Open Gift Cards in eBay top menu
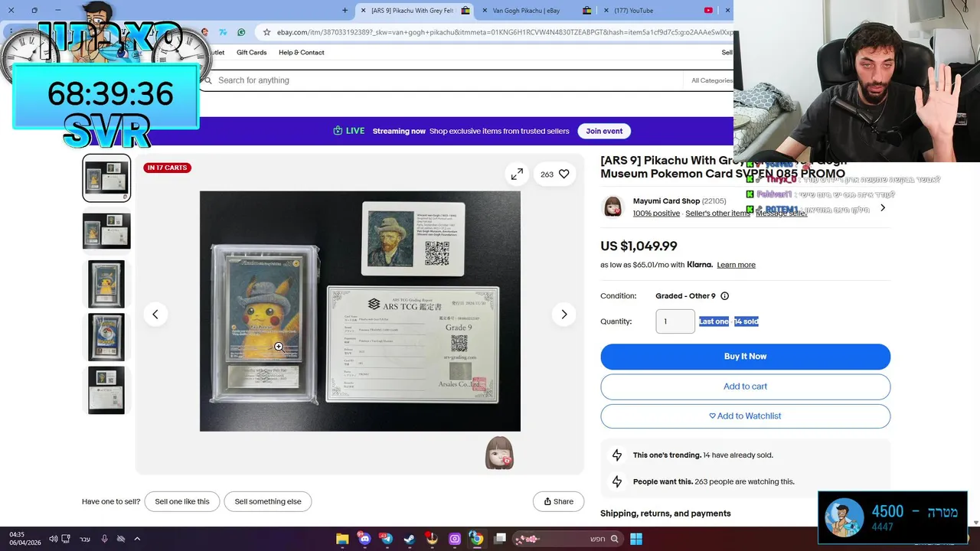This screenshot has width=980, height=551. click(x=251, y=52)
